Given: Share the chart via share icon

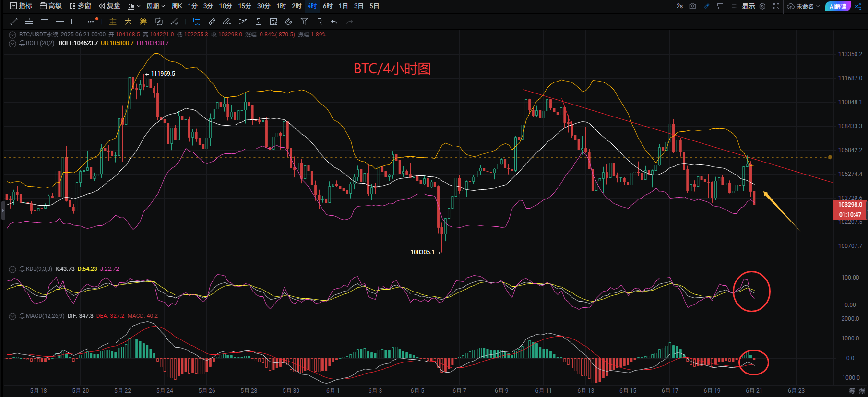Looking at the screenshot, I should [x=858, y=6].
